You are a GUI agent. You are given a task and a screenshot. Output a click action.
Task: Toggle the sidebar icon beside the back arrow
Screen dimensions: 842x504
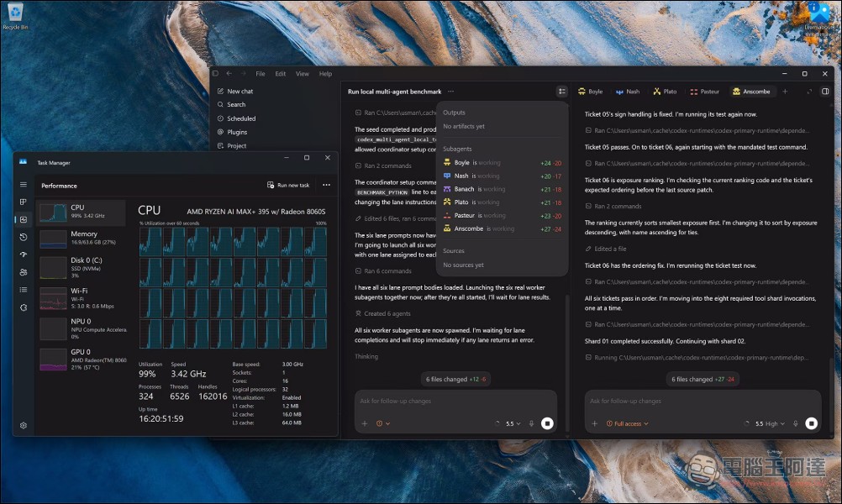click(215, 74)
